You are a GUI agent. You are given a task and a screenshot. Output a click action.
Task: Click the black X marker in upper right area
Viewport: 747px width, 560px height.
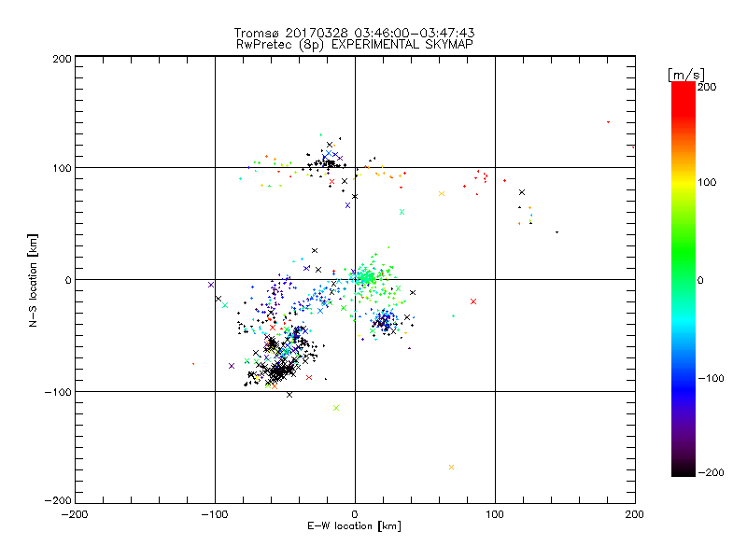522,192
